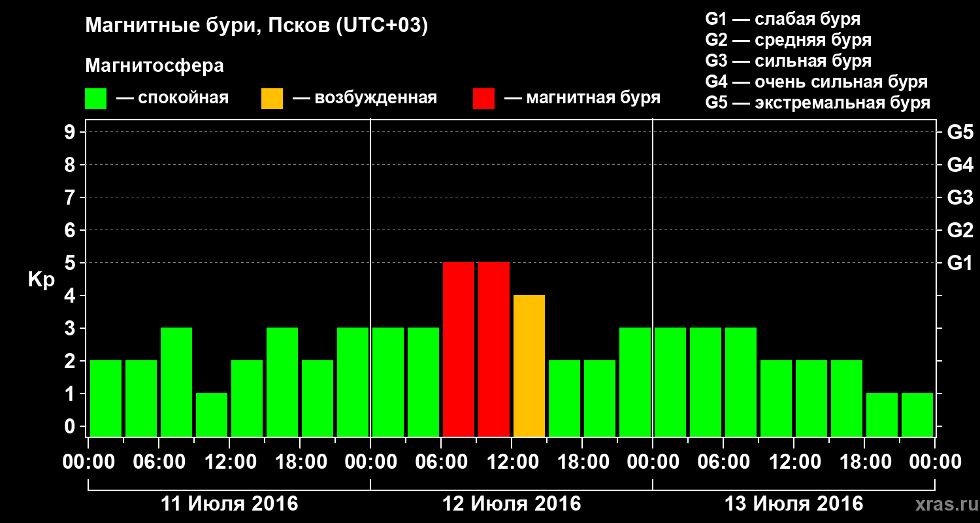Click the last green bar of 13 July
Screen dimensions: 980x523
click(x=917, y=414)
